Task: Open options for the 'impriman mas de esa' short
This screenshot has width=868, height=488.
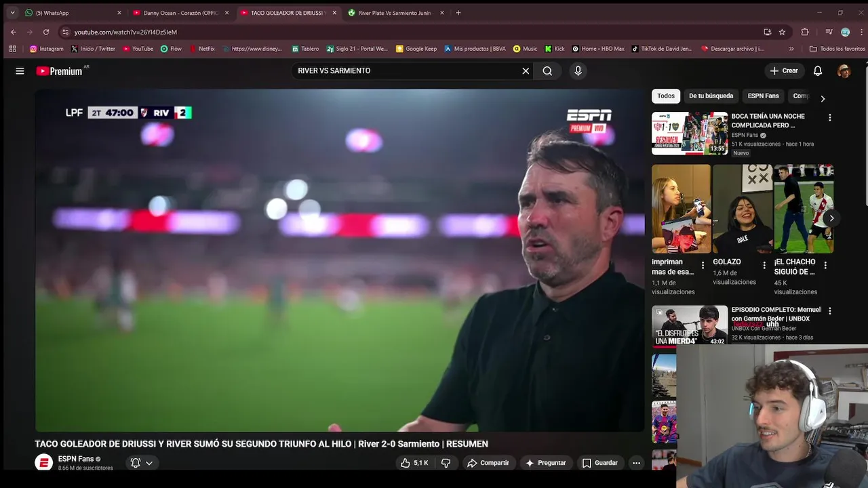Action: coord(703,266)
